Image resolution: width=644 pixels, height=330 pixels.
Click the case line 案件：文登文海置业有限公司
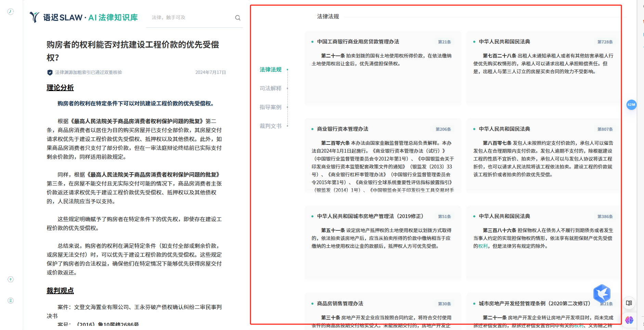[x=134, y=312]
